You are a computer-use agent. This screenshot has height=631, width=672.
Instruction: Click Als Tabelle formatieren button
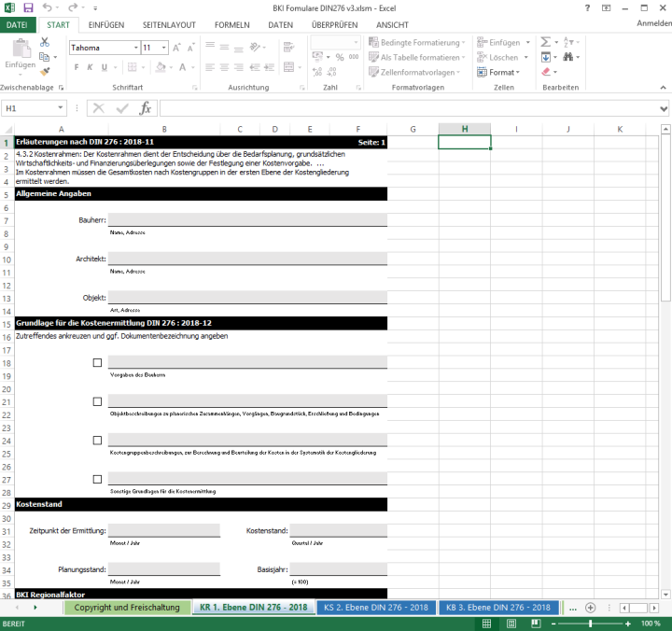[419, 57]
